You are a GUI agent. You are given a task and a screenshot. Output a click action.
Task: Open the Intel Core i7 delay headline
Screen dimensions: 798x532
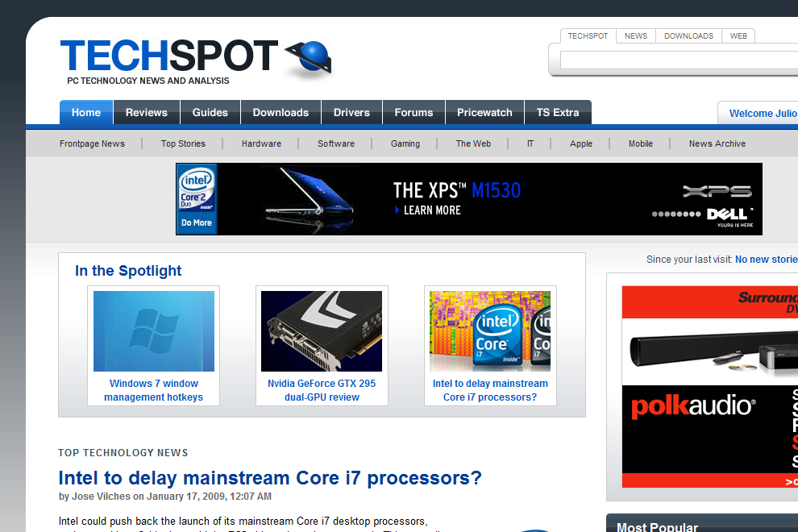(x=270, y=478)
